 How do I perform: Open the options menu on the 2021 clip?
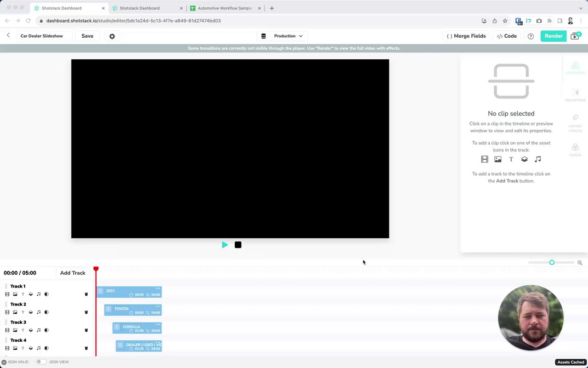point(158,288)
